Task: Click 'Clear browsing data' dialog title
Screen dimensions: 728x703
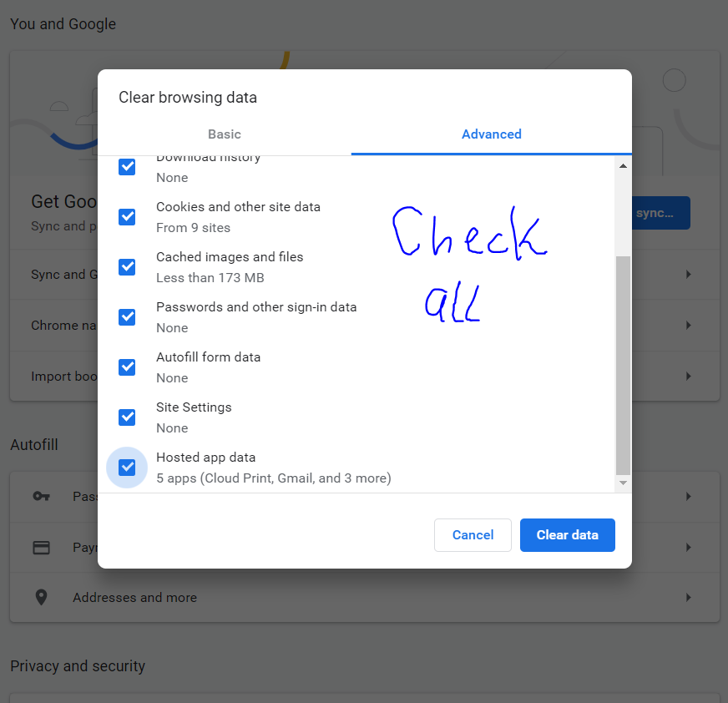Action: pos(188,97)
